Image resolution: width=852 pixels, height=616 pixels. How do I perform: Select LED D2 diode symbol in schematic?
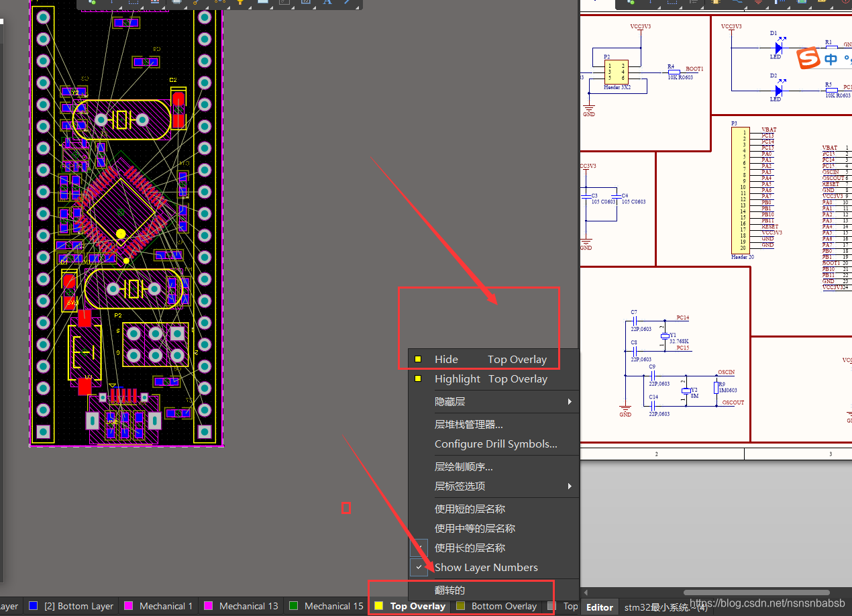pos(778,90)
